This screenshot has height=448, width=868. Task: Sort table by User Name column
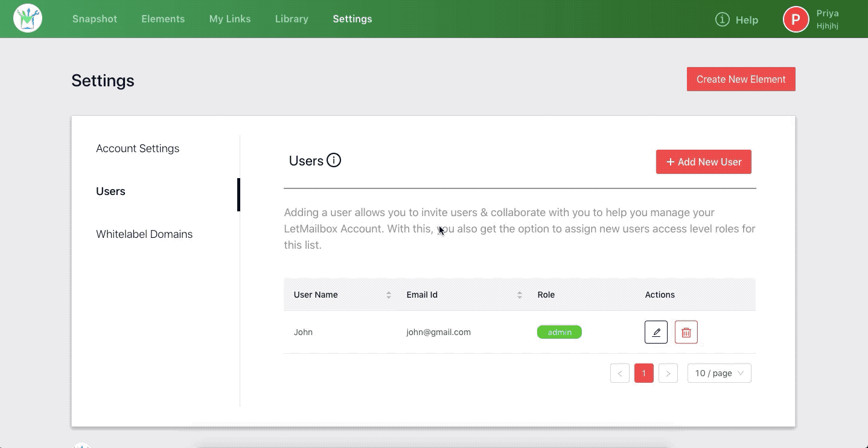(389, 295)
